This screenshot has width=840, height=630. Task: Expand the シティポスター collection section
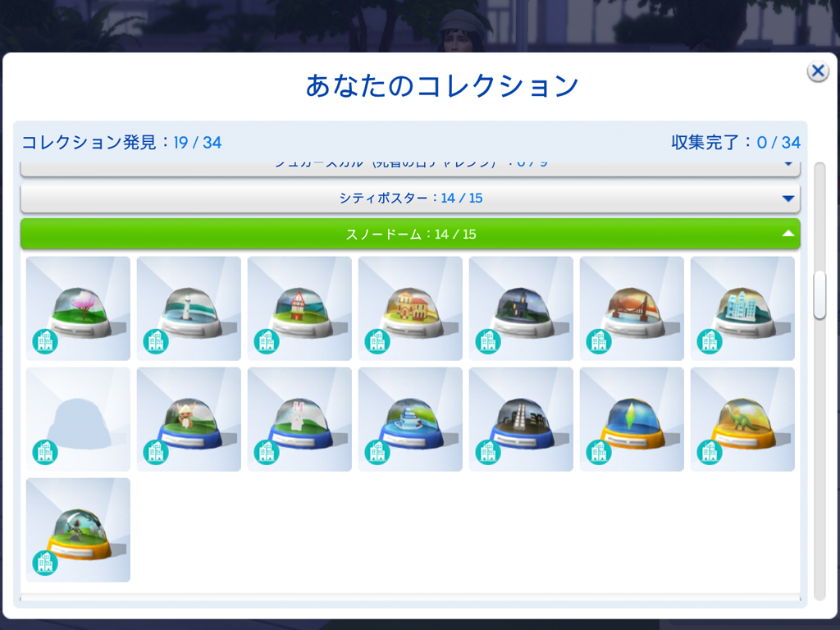click(x=410, y=199)
